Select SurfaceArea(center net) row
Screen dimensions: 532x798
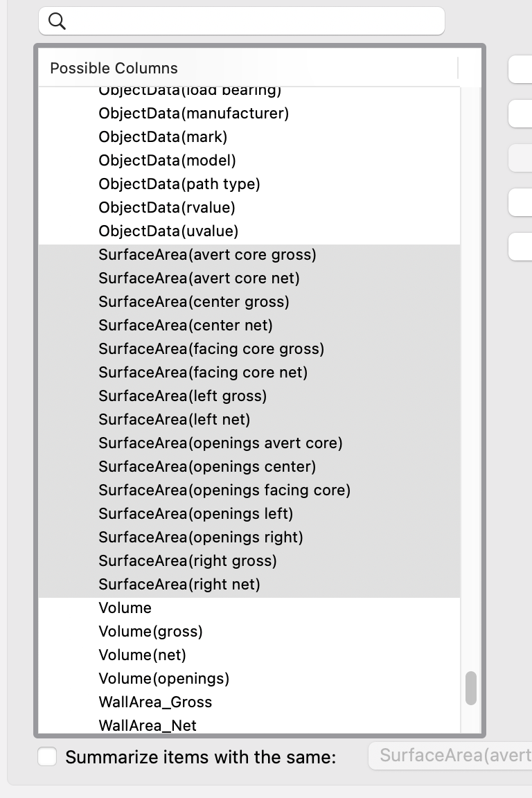coord(185,325)
